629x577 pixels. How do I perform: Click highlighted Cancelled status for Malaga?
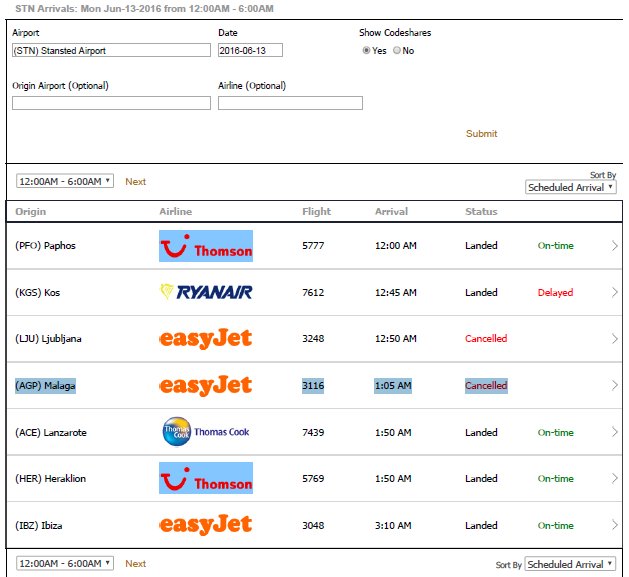486,386
